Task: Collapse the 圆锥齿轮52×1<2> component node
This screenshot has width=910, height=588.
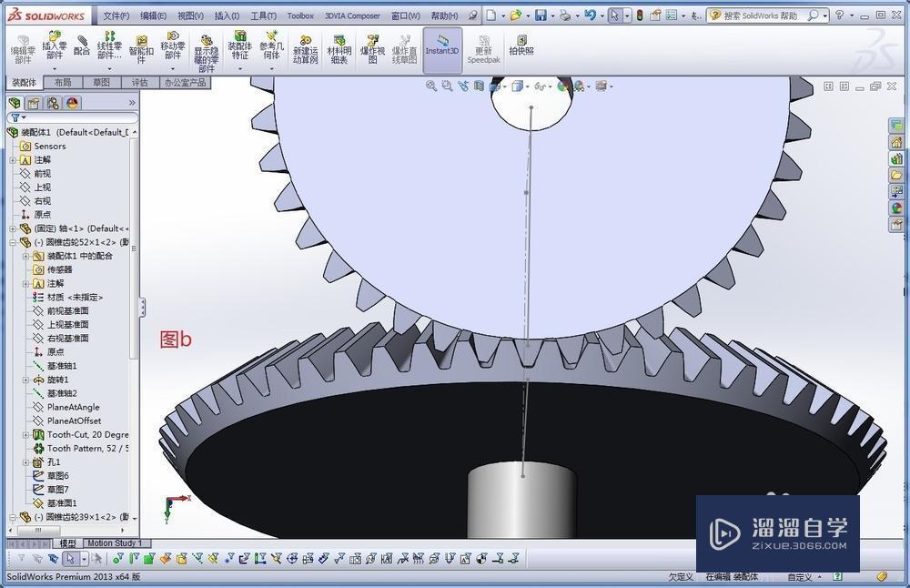Action: pyautogui.click(x=13, y=242)
